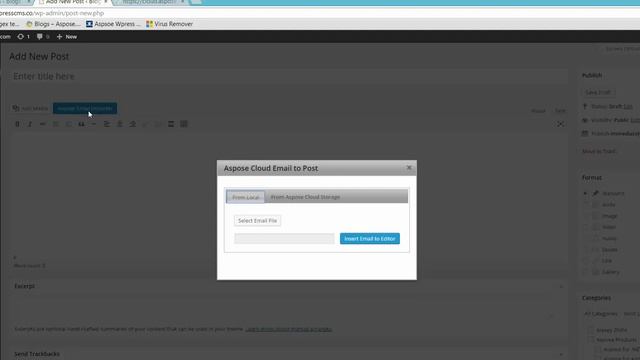The height and width of the screenshot is (360, 640).
Task: Toggle bold formatting in the post editor toolbar
Action: (17, 124)
